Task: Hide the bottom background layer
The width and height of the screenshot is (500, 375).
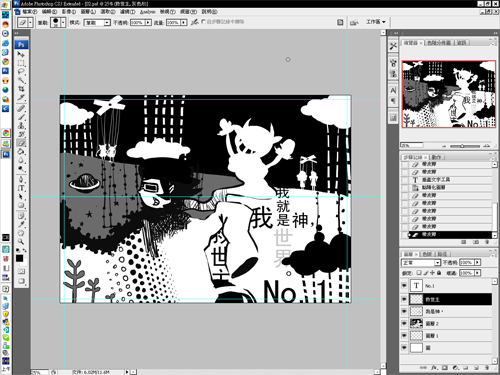Action: pyautogui.click(x=404, y=348)
